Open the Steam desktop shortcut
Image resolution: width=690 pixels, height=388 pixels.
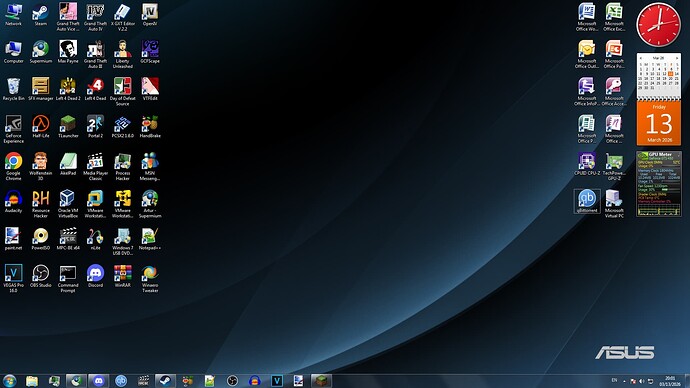pyautogui.click(x=40, y=15)
